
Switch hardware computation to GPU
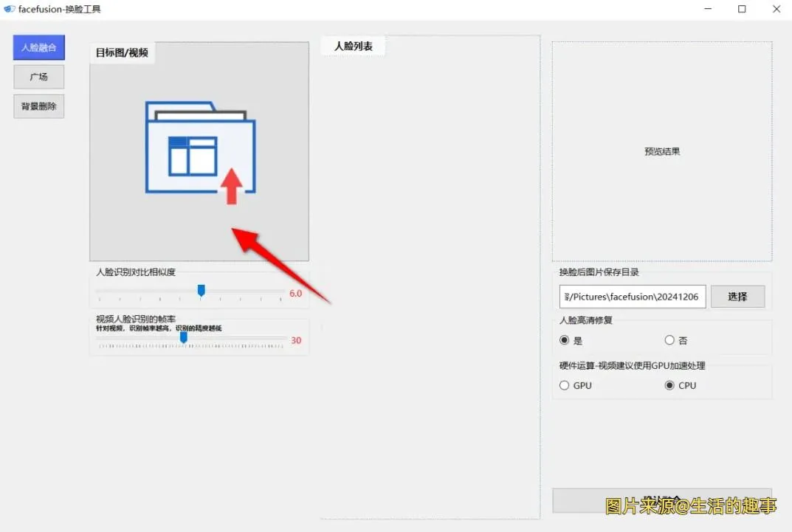[564, 384]
